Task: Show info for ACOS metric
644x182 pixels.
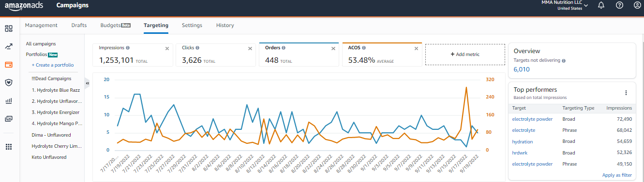Action: (x=364, y=48)
